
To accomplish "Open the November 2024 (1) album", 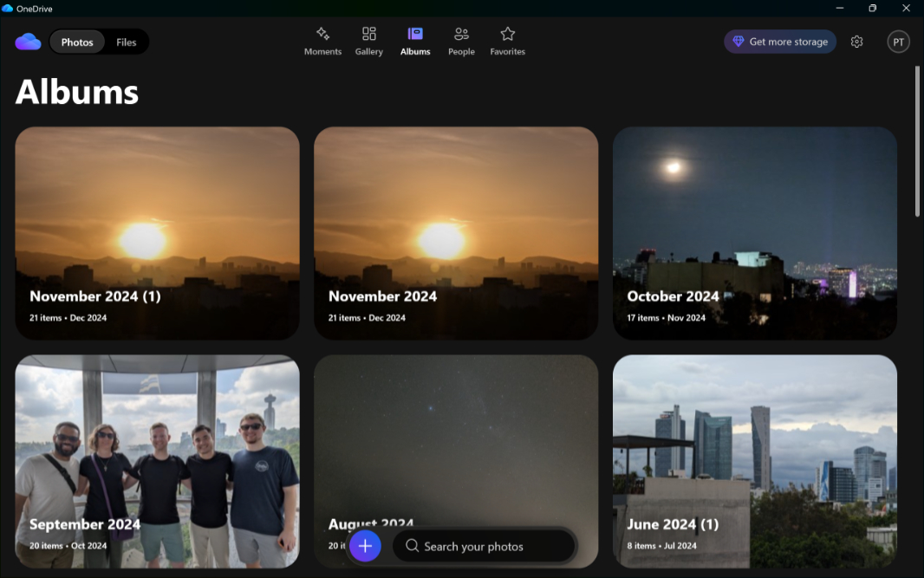I will (x=157, y=232).
